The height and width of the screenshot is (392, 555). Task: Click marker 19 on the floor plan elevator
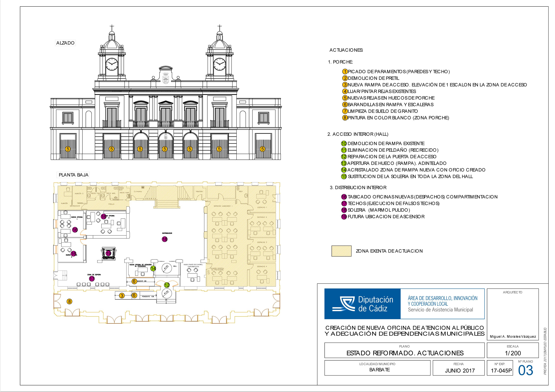pyautogui.click(x=109, y=253)
